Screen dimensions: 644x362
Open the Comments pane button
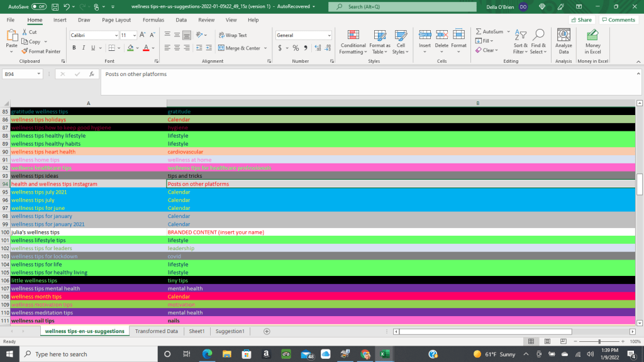tap(618, 19)
